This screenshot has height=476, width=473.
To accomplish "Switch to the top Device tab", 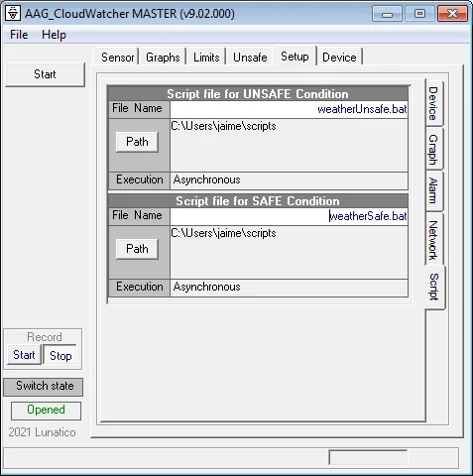I will tap(339, 58).
